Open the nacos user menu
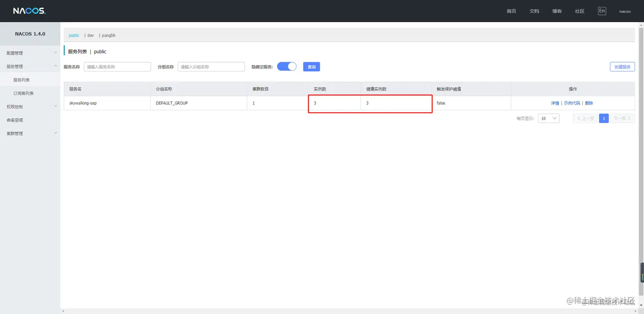This screenshot has height=314, width=644. (625, 11)
